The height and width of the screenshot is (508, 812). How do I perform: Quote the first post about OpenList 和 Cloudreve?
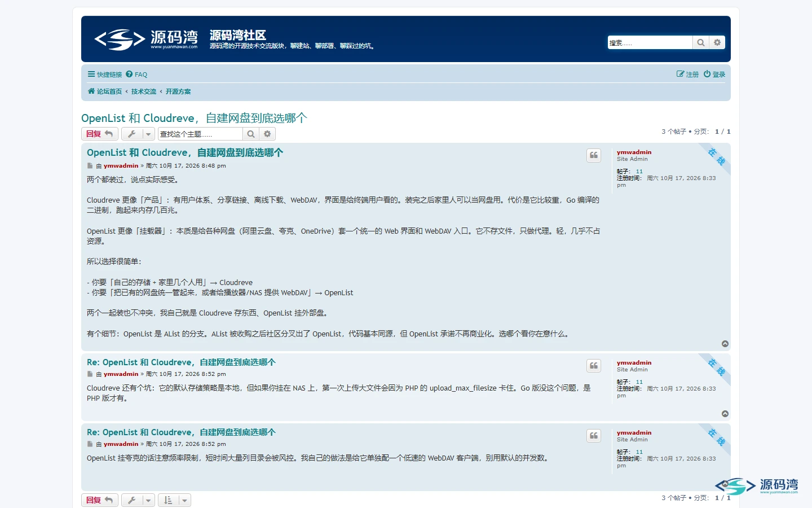[594, 155]
